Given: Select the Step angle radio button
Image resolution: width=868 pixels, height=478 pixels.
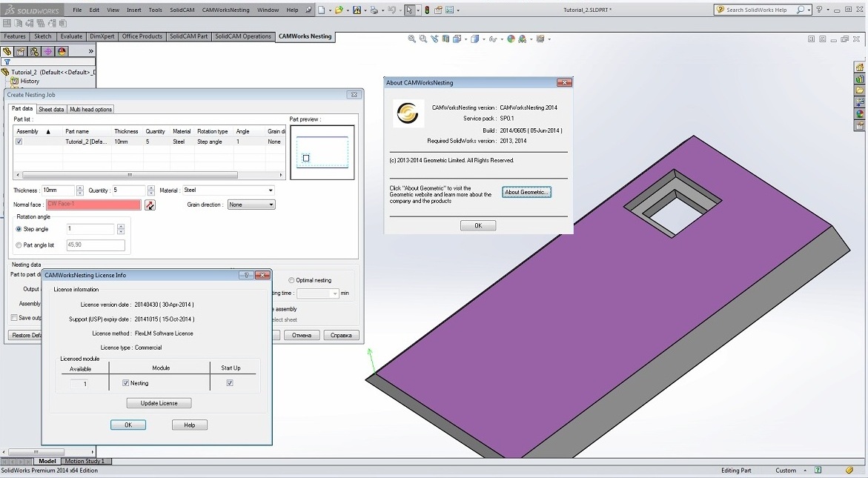Looking at the screenshot, I should click(19, 229).
